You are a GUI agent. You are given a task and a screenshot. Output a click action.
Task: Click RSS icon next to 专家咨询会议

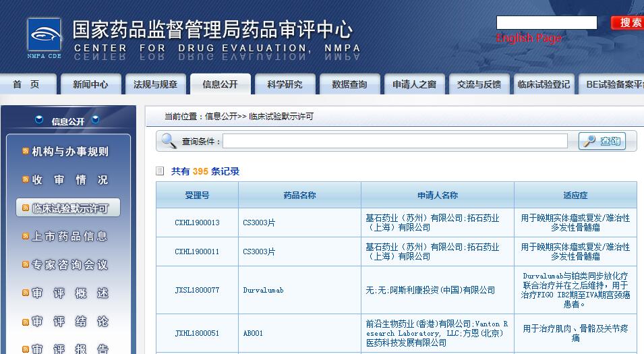pyautogui.click(x=26, y=264)
